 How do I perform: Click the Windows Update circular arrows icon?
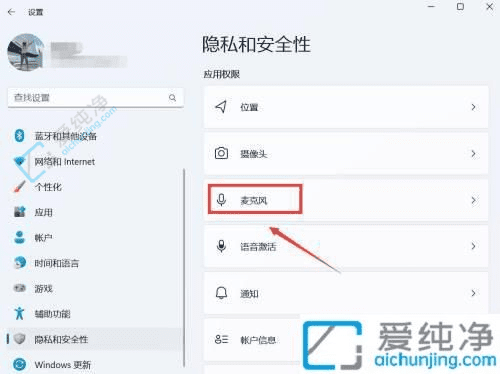[20, 364]
